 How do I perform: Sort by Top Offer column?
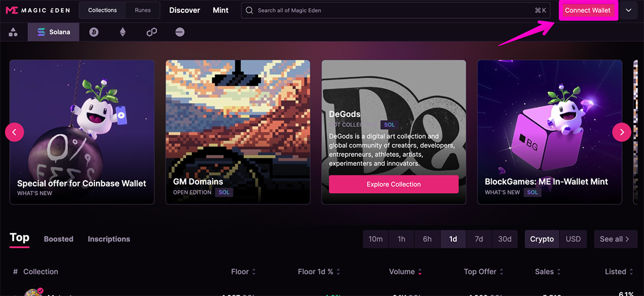tap(484, 272)
